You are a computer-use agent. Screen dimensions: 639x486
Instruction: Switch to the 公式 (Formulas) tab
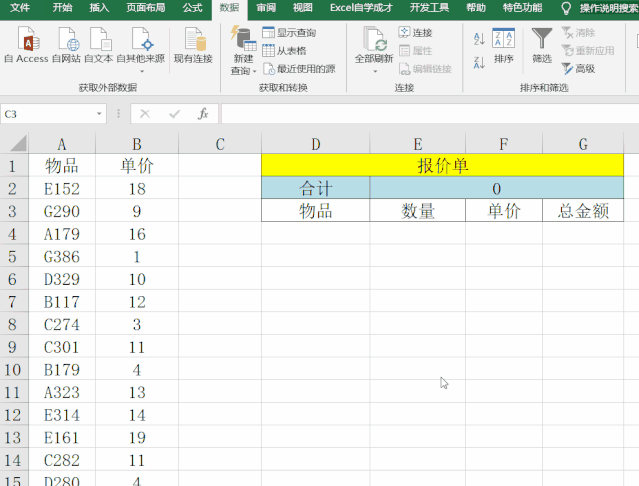coord(192,8)
